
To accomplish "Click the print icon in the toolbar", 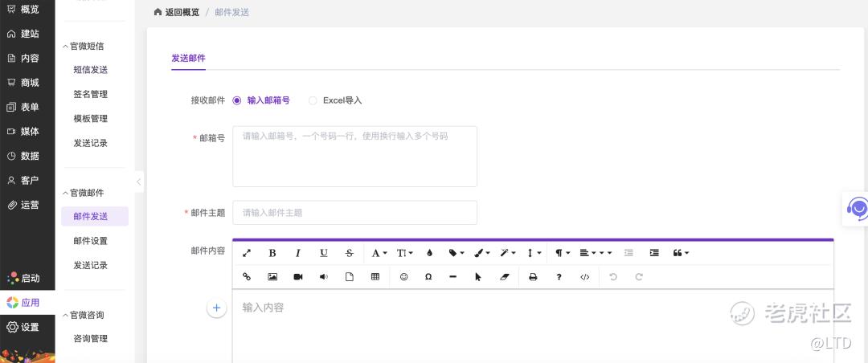I will [x=532, y=277].
